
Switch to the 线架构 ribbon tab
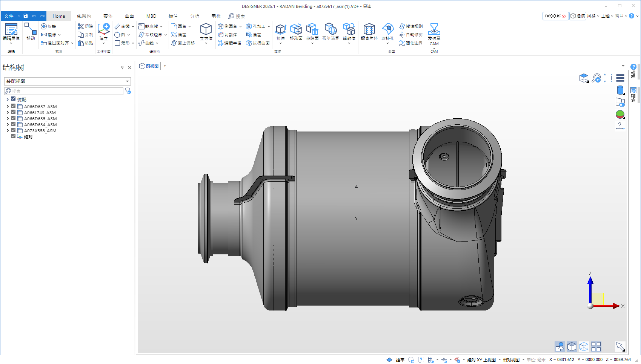tap(84, 16)
